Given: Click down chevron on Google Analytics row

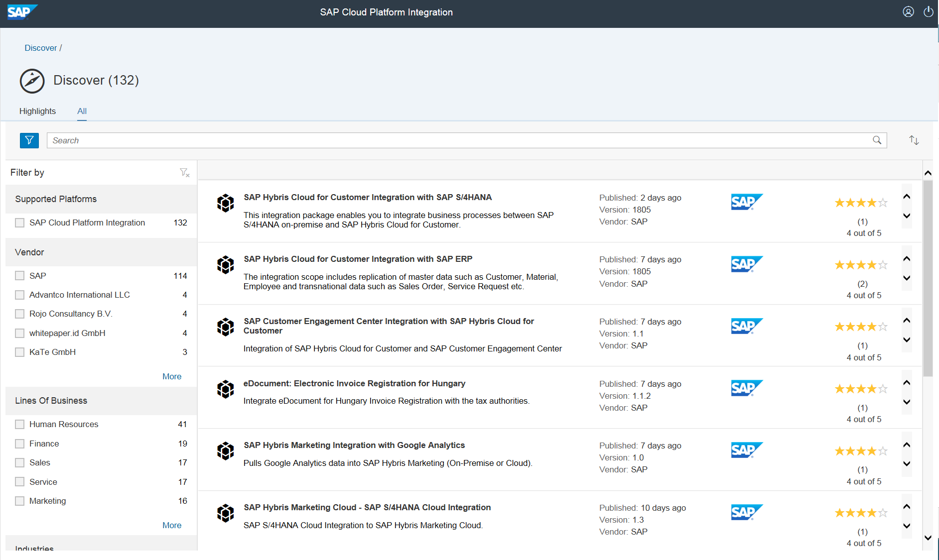Looking at the screenshot, I should pyautogui.click(x=907, y=464).
